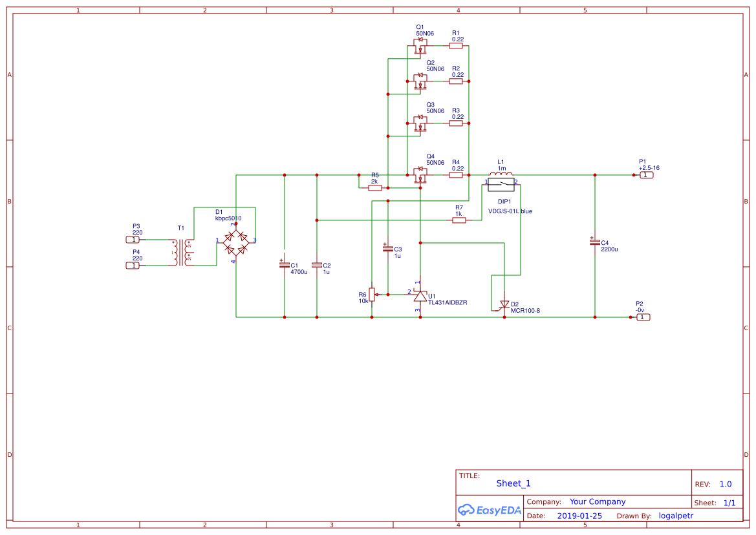Screen dimensions: 756x535
Task: Click the 220 input connector P3
Action: 133,238
